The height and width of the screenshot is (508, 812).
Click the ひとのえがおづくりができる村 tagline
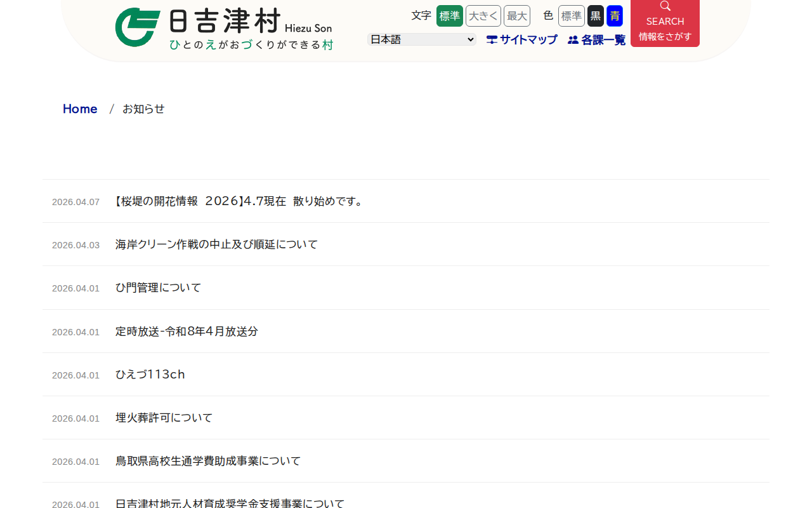(251, 44)
